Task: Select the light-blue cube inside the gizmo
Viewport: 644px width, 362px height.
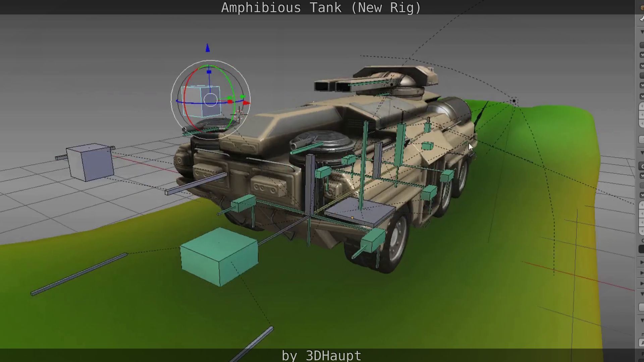Action: pos(201,101)
